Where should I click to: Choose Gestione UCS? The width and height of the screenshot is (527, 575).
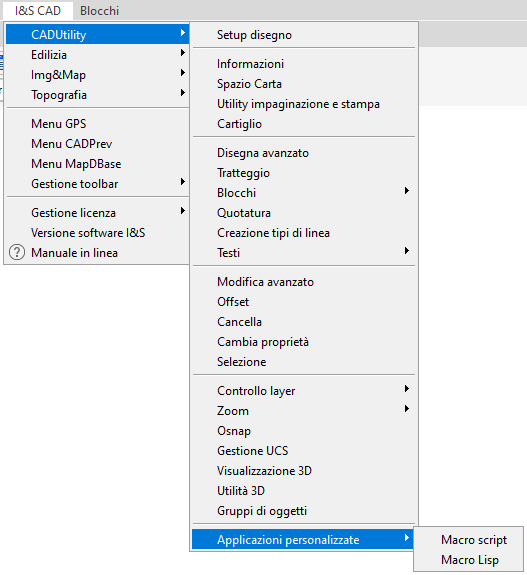click(x=304, y=451)
